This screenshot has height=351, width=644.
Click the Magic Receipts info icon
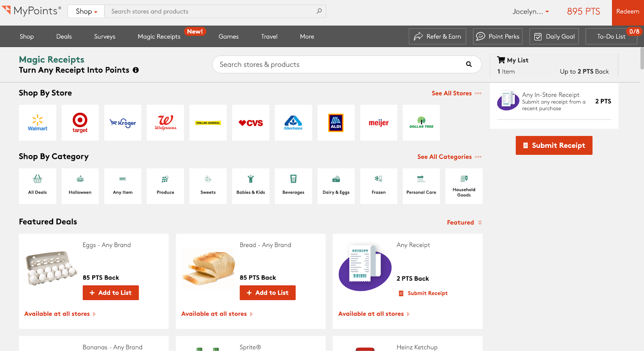[x=136, y=70]
